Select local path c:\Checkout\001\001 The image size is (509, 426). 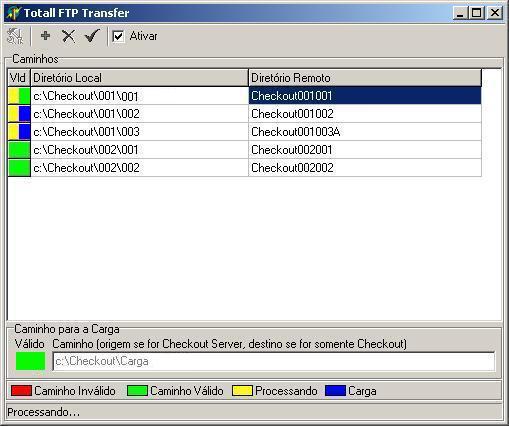(x=139, y=96)
